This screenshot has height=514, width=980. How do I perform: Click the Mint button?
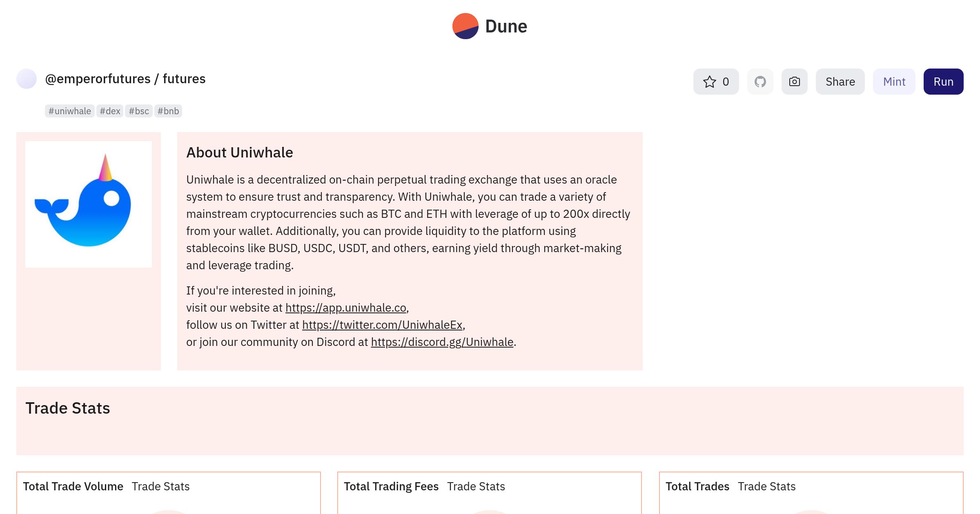[894, 82]
